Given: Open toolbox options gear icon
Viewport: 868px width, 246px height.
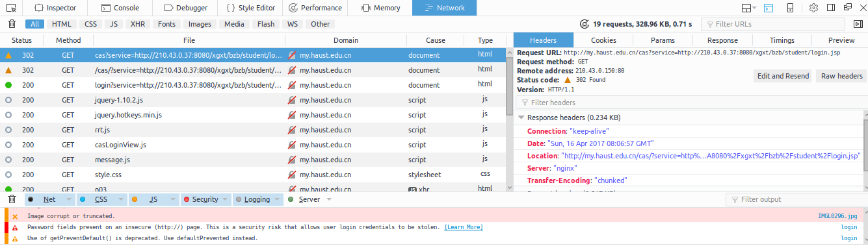Looking at the screenshot, I should 813,8.
